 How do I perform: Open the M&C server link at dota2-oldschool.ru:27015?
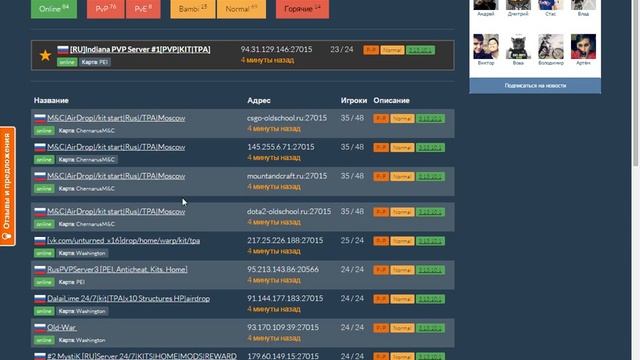pyautogui.click(x=116, y=211)
